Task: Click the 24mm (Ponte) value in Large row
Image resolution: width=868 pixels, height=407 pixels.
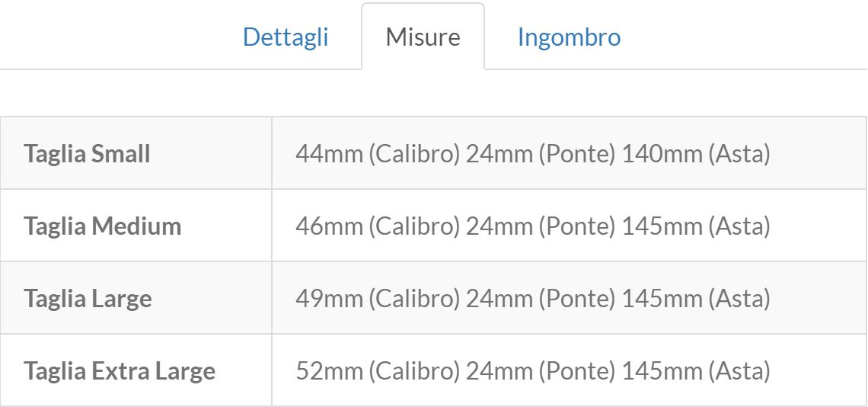Action: point(541,299)
